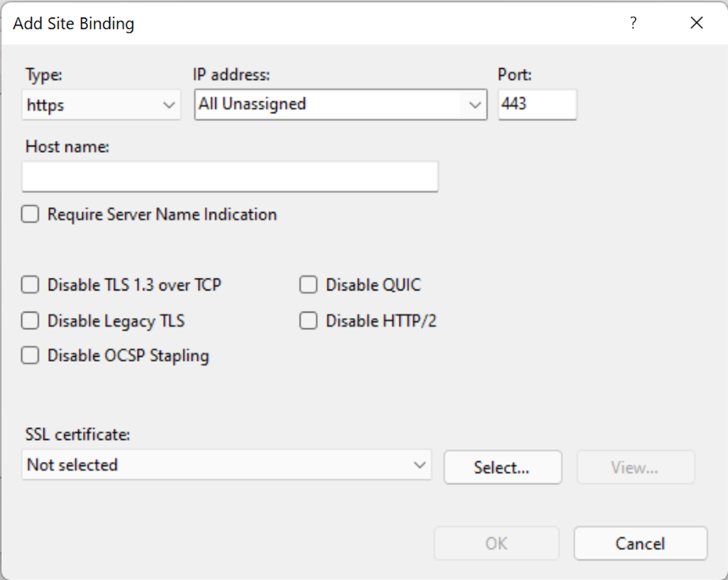Image resolution: width=728 pixels, height=580 pixels.
Task: Toggle the Disable Legacy TLS checkbox
Action: tap(30, 321)
